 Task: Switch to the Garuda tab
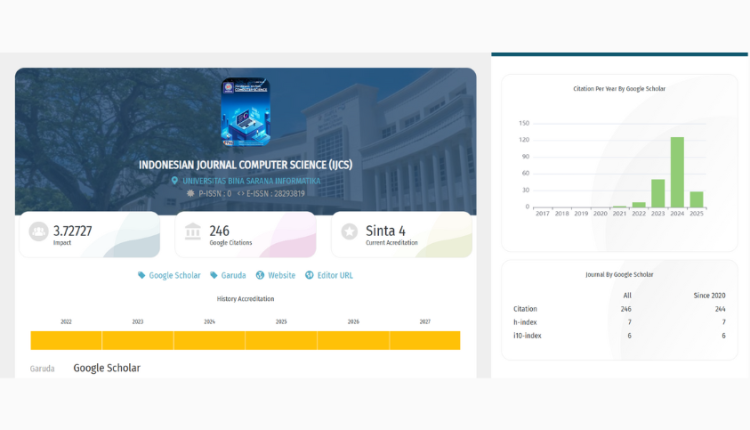[x=42, y=369]
